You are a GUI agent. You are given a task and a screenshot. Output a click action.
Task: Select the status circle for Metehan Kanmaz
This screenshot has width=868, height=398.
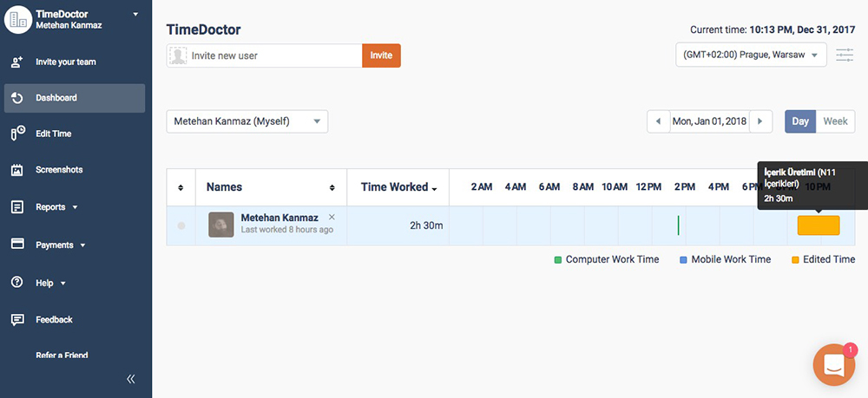click(x=181, y=226)
